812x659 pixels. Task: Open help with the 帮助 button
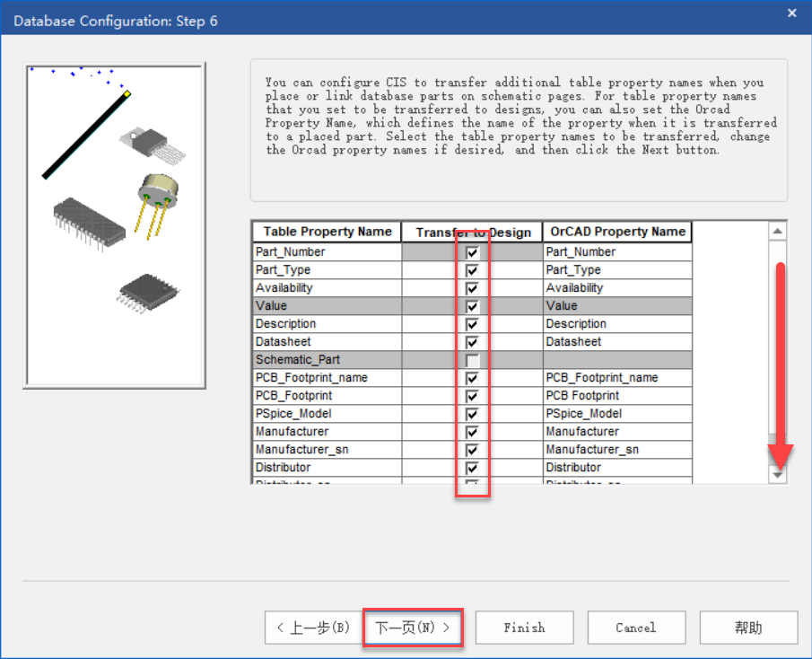click(747, 628)
